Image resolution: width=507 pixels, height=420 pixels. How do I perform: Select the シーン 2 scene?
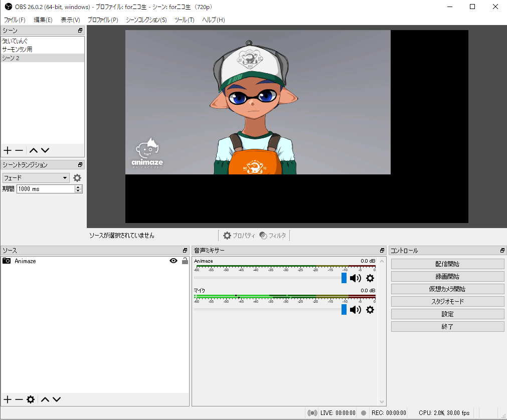point(42,58)
